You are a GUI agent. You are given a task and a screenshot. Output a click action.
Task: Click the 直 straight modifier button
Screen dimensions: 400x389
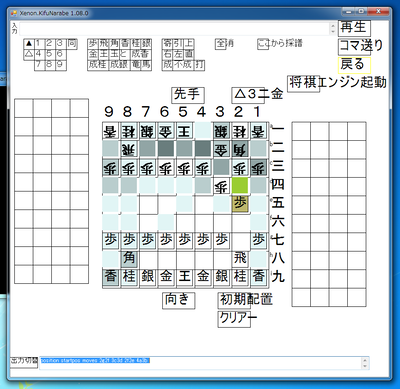tap(189, 54)
